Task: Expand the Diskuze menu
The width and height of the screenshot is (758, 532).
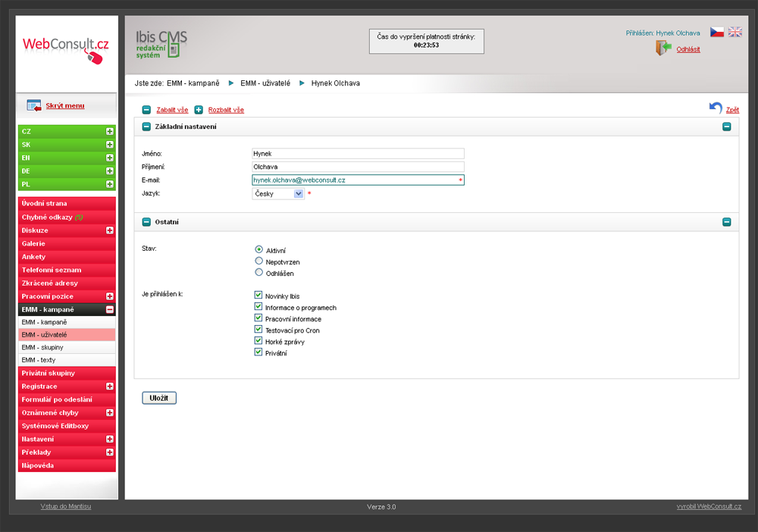Action: 110,230
